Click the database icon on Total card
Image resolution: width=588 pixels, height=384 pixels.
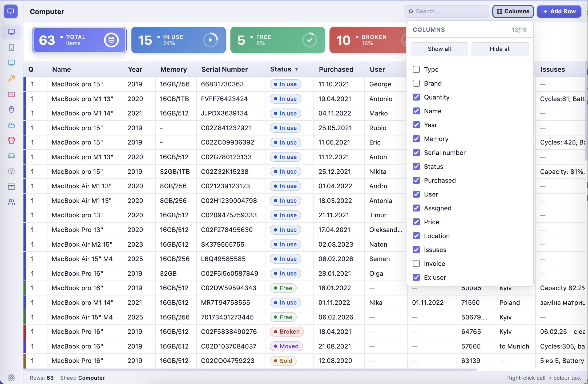click(111, 40)
